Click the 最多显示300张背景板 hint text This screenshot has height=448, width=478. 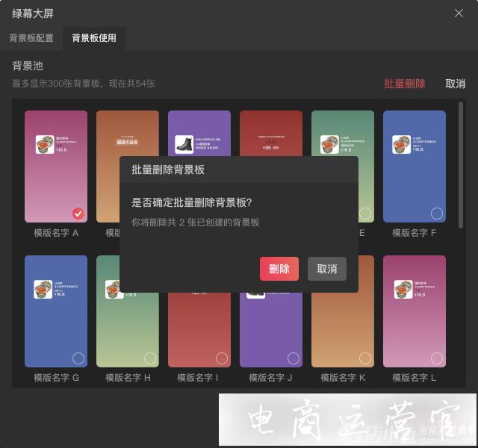click(84, 84)
